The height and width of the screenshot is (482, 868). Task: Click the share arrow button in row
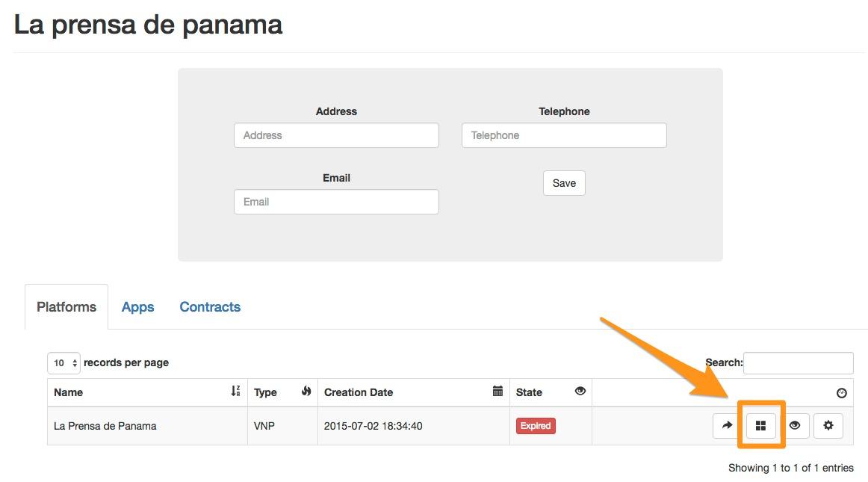[x=727, y=426]
